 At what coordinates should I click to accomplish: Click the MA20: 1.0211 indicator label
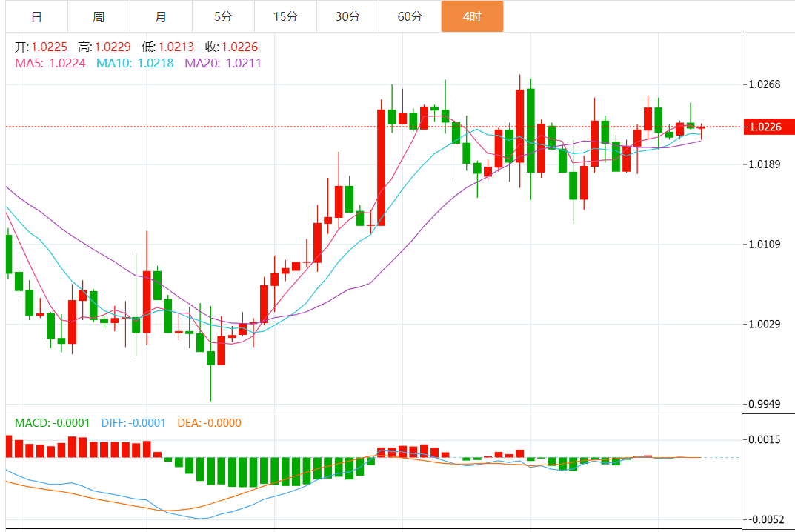(x=223, y=64)
